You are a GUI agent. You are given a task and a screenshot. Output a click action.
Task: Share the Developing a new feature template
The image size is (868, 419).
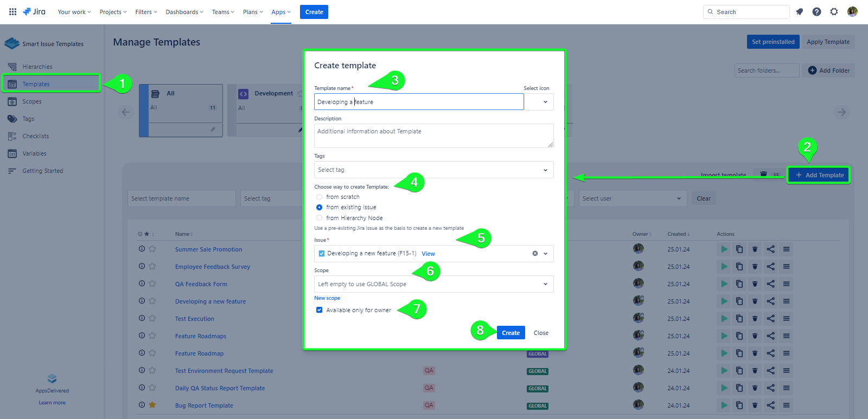(x=770, y=301)
